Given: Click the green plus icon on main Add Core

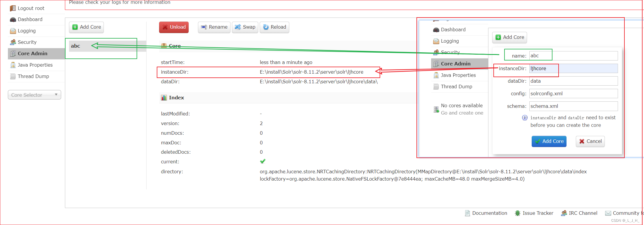Looking at the screenshot, I should click(x=75, y=27).
